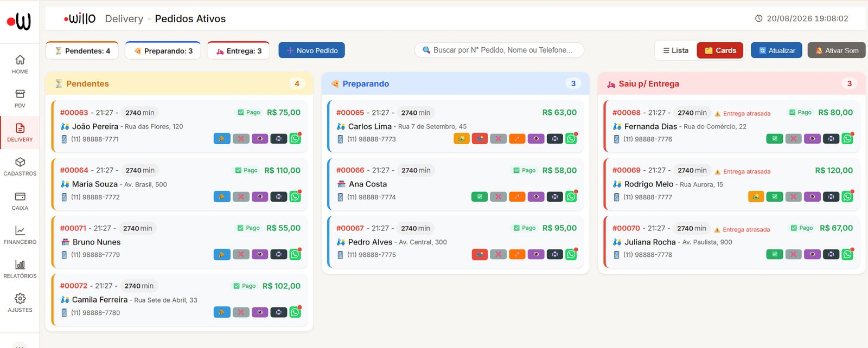Viewport: 868px width, 348px height.
Task: Cancel Juliana Rocha's order #00070
Action: (x=793, y=254)
